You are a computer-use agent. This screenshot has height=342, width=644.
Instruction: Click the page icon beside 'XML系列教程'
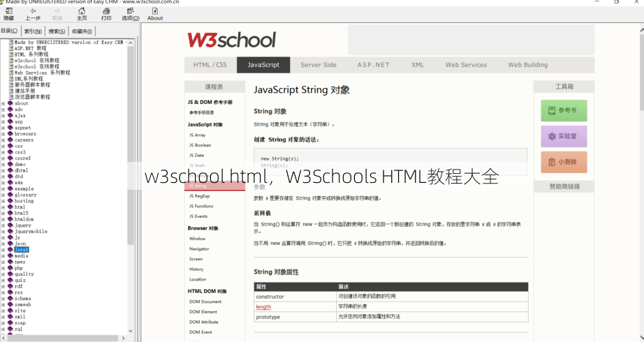click(11, 79)
